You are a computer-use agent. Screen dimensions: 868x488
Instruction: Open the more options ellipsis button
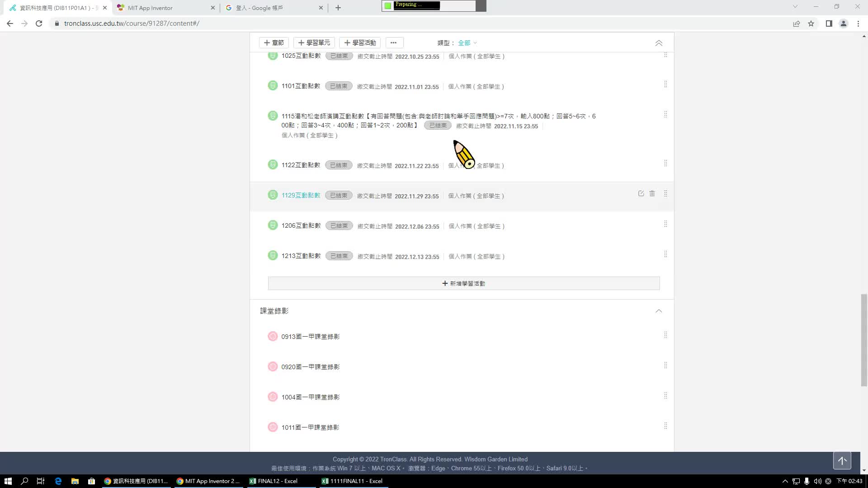(393, 42)
